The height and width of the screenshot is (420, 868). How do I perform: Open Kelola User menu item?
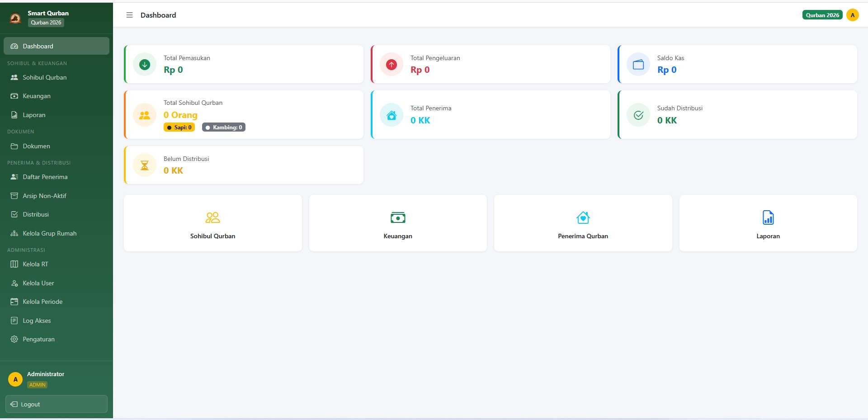tap(57, 283)
